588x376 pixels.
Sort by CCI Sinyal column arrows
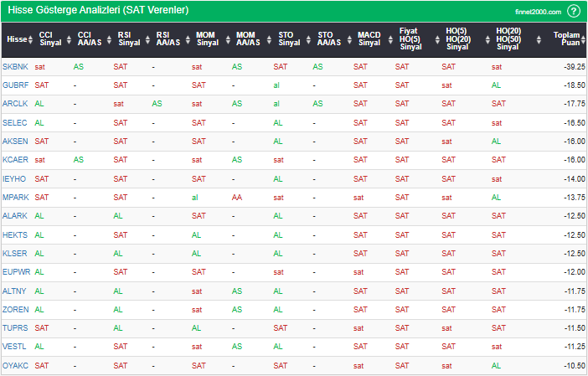[x=69, y=39]
